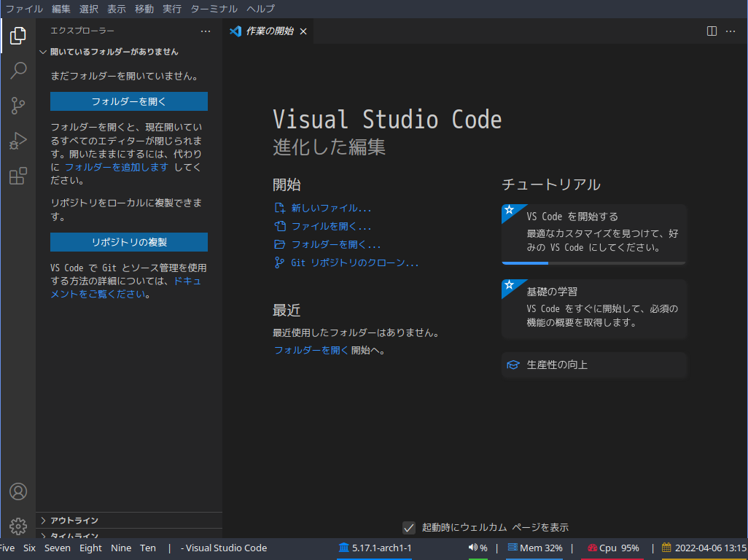The height and width of the screenshot is (560, 748).
Task: Open the 基礎の学習 tutorial card
Action: [594, 309]
